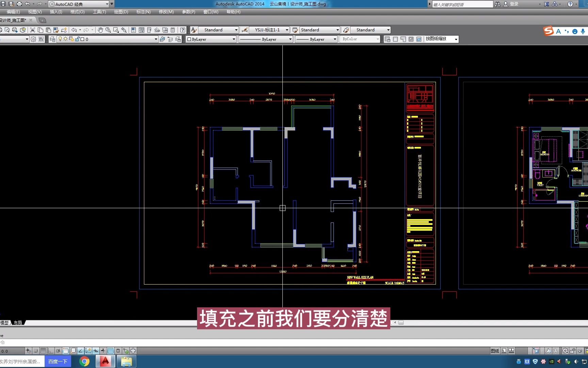Click the Plot (print) icon
This screenshot has height=368, width=588.
15,30
